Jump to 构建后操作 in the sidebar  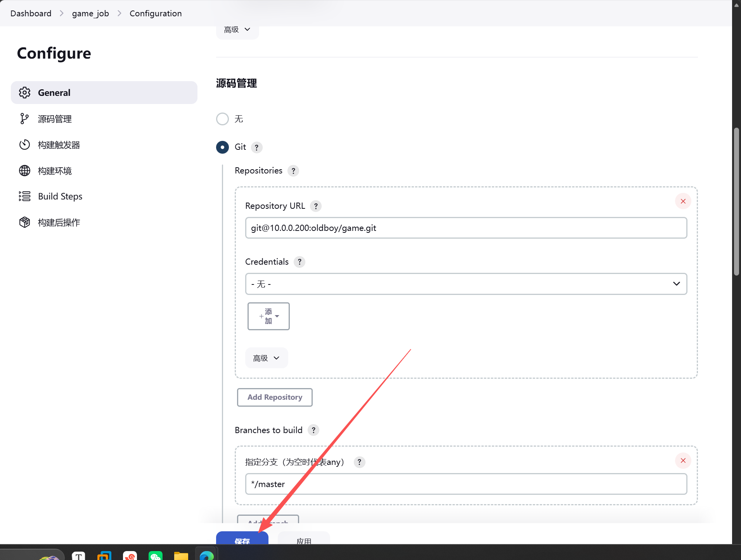click(x=59, y=222)
